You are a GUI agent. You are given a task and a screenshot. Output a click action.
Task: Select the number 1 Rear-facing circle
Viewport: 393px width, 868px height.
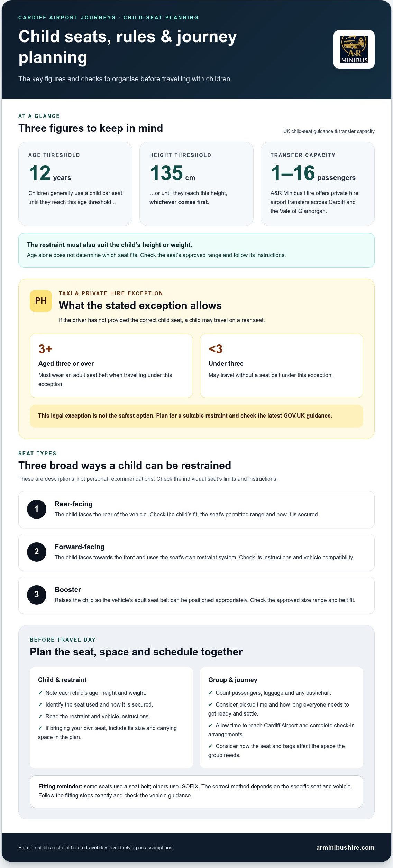tap(37, 509)
